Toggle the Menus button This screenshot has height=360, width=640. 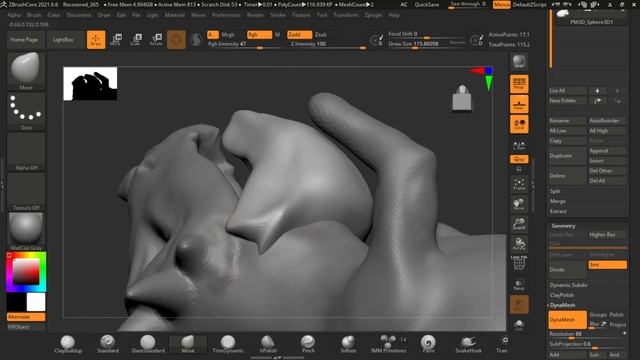coord(502,4)
